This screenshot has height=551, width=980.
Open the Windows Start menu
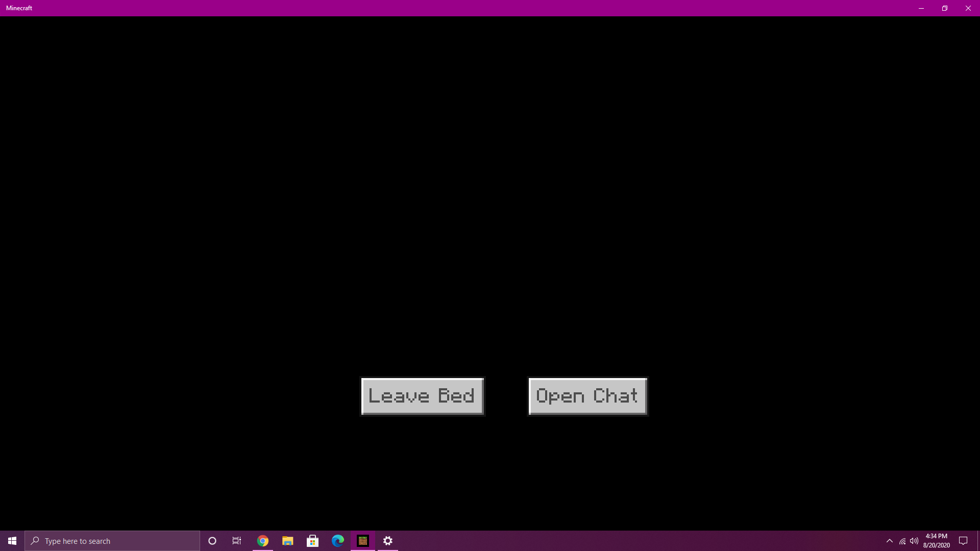[12, 541]
